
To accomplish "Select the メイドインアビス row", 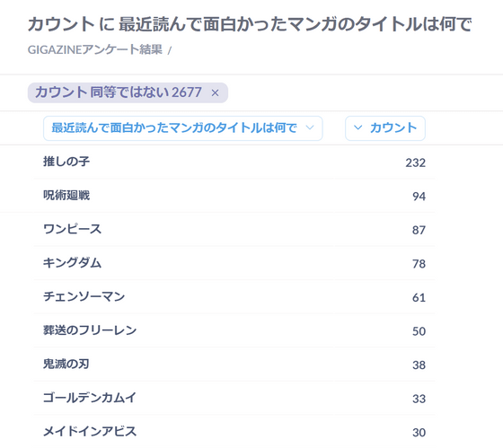I will (234, 431).
